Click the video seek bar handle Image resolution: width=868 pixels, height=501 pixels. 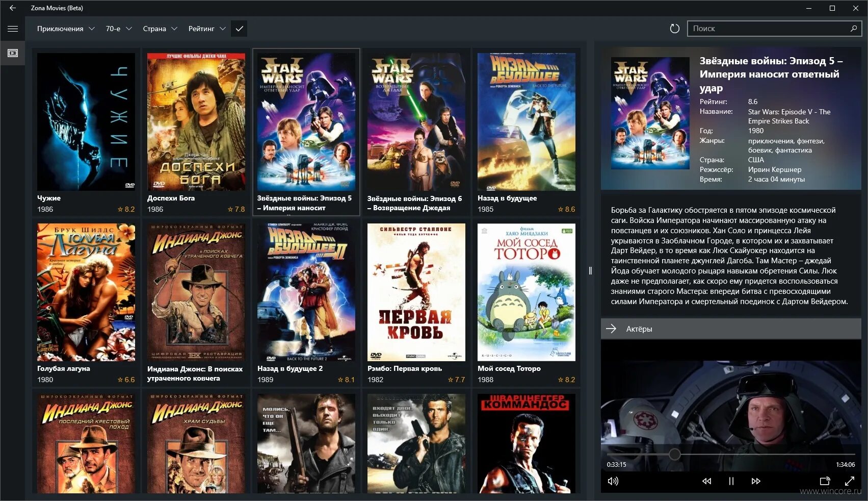pyautogui.click(x=674, y=454)
